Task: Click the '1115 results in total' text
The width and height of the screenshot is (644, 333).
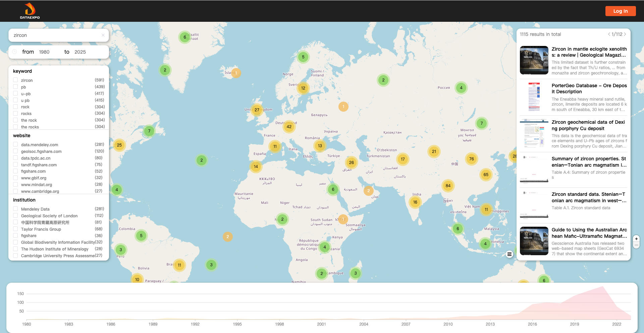Action: 540,34
